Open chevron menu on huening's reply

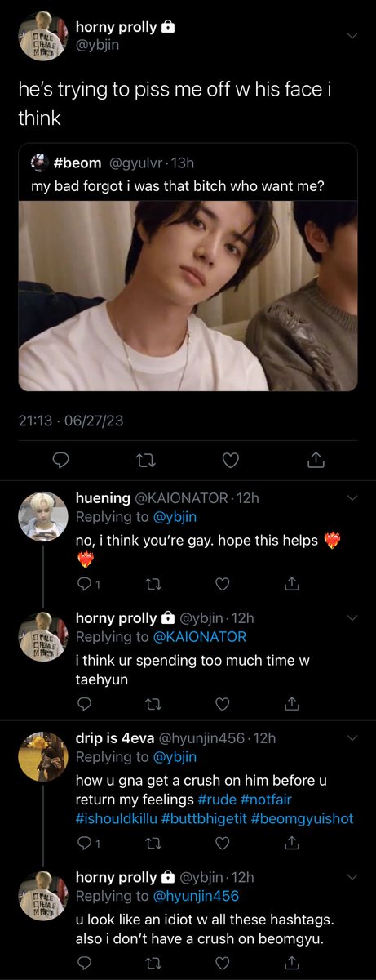coord(352,497)
